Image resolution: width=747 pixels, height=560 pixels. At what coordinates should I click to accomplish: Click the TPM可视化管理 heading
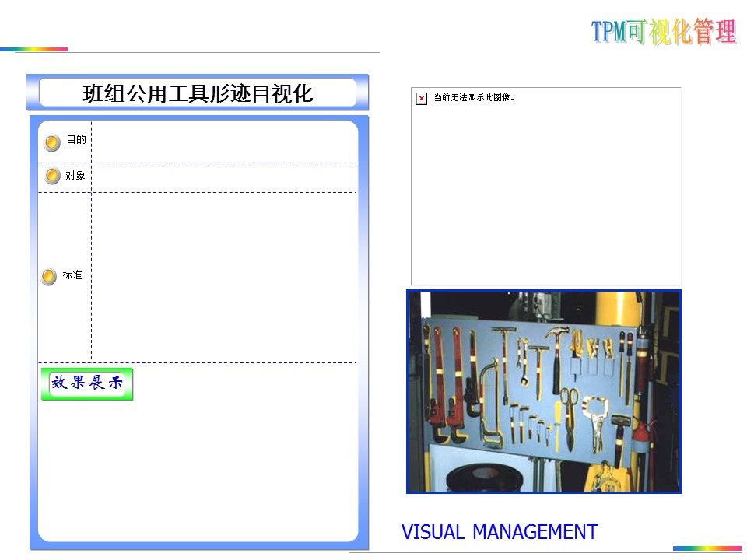[664, 32]
